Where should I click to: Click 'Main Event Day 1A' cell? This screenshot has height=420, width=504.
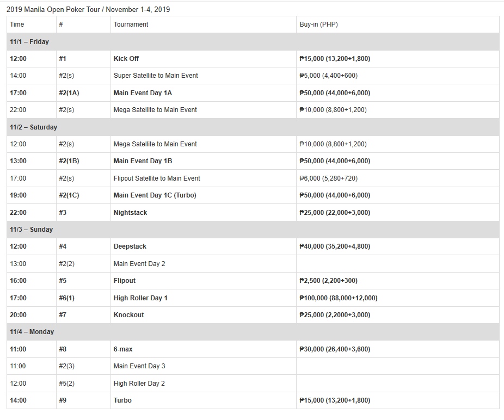(x=204, y=93)
